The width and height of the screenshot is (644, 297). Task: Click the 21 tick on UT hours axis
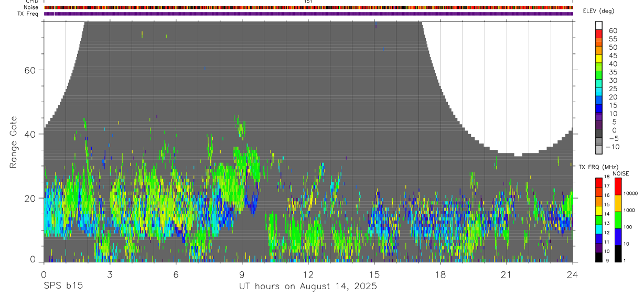pos(507,274)
